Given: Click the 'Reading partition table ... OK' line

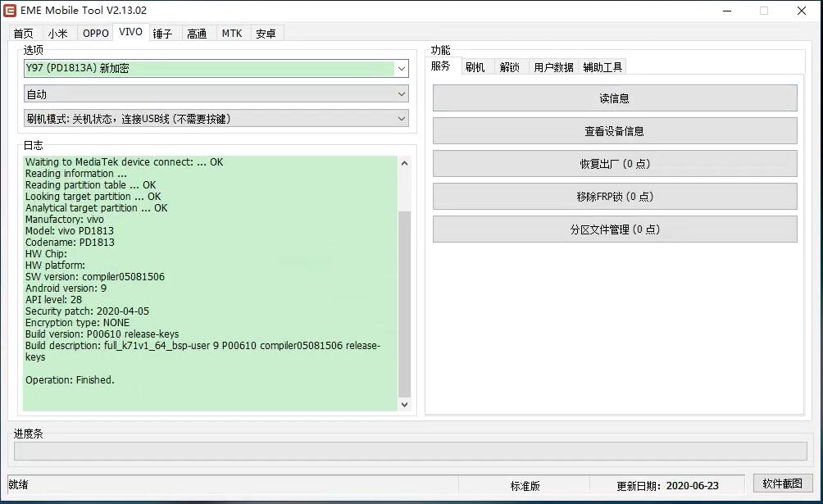Looking at the screenshot, I should [x=90, y=185].
